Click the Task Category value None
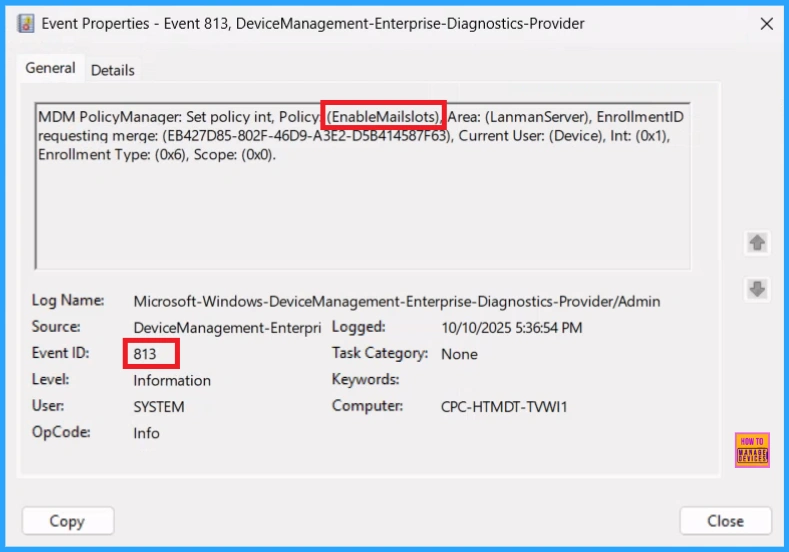This screenshot has height=552, width=789. (459, 354)
